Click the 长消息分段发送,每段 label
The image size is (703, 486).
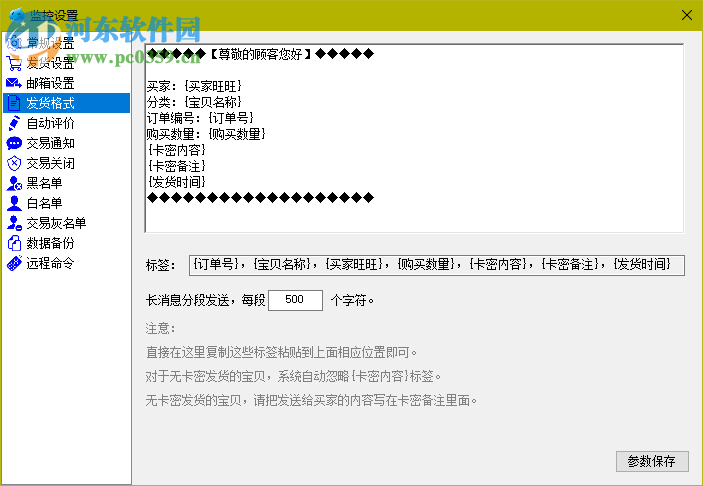pyautogui.click(x=205, y=300)
